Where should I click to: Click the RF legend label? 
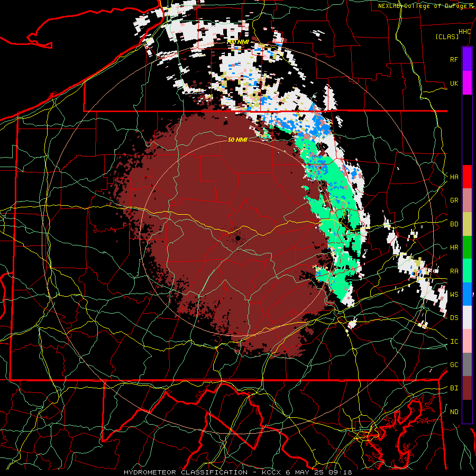click(454, 59)
